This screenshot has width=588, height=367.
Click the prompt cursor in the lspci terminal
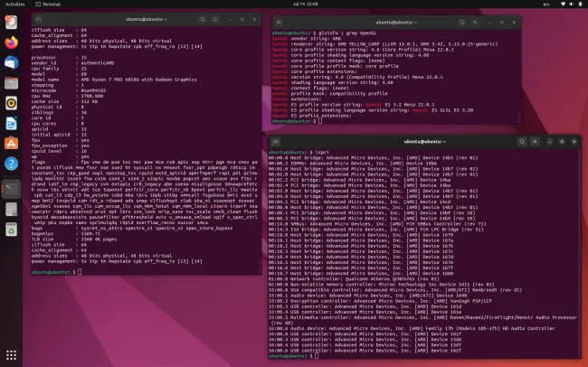click(317, 356)
